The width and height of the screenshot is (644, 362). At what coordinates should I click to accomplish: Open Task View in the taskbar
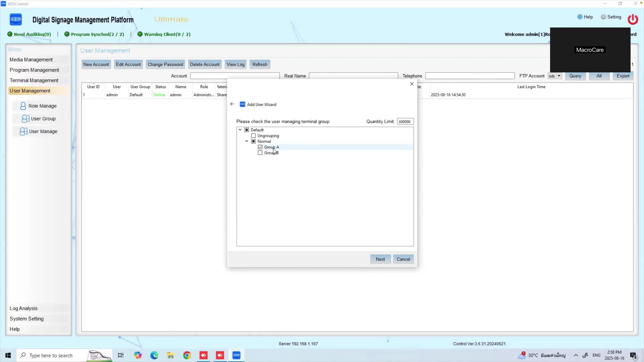point(121,355)
